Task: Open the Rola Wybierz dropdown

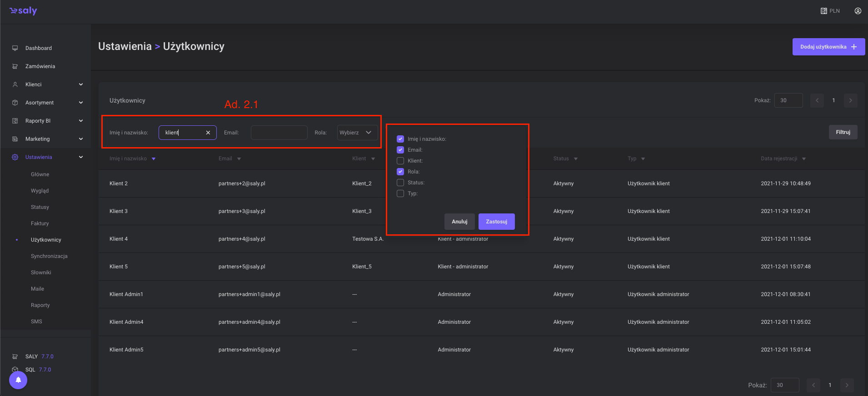Action: point(357,133)
